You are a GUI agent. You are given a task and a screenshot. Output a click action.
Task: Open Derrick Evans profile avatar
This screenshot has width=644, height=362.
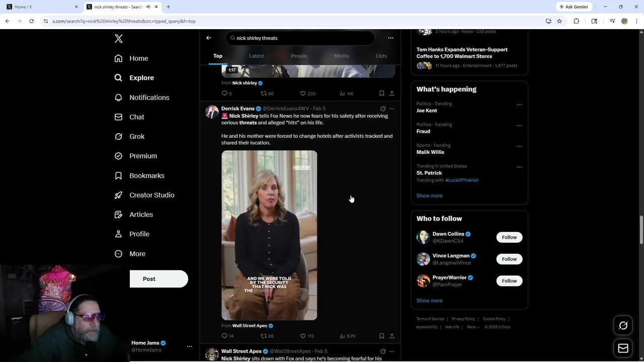pyautogui.click(x=212, y=112)
